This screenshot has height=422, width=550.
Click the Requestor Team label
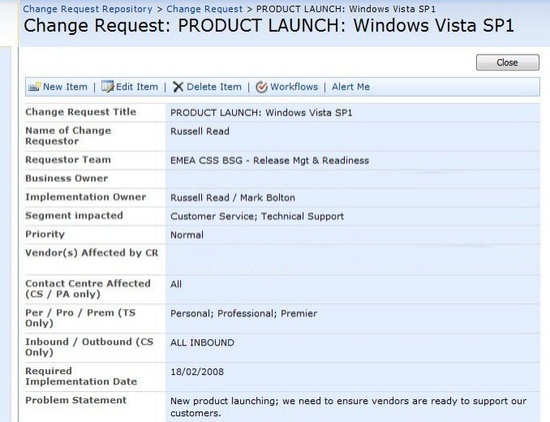click(x=68, y=160)
